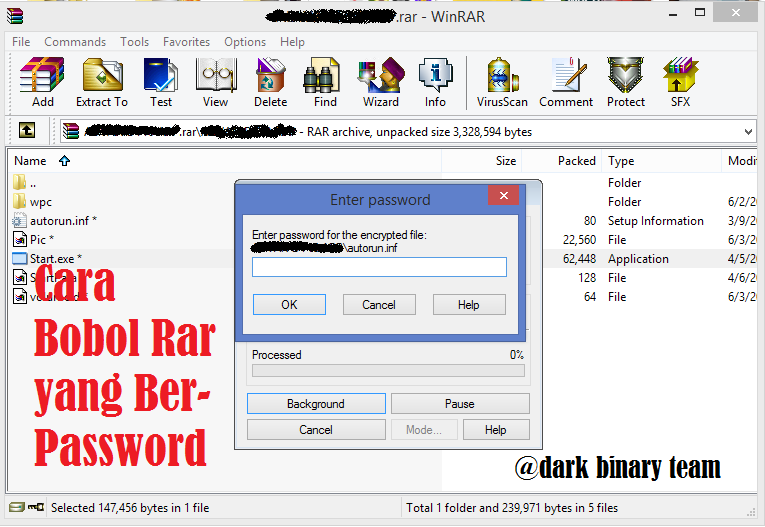Show archive Info

click(435, 81)
